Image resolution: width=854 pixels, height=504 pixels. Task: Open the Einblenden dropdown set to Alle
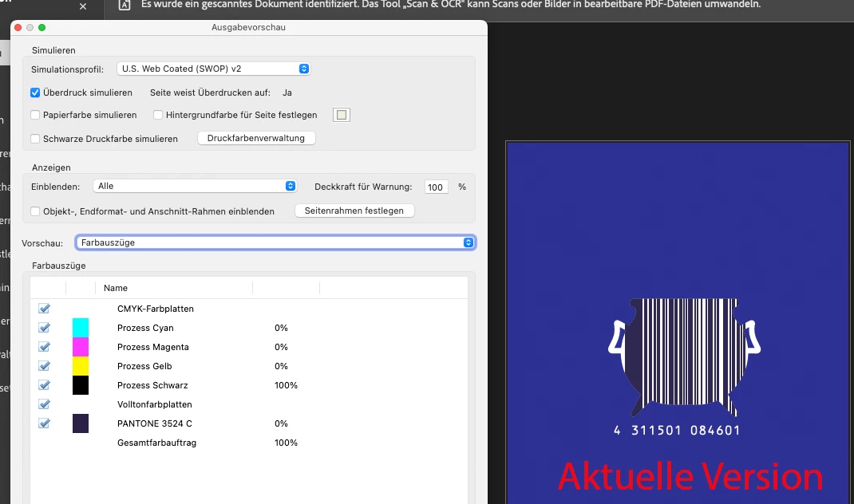pyautogui.click(x=195, y=186)
